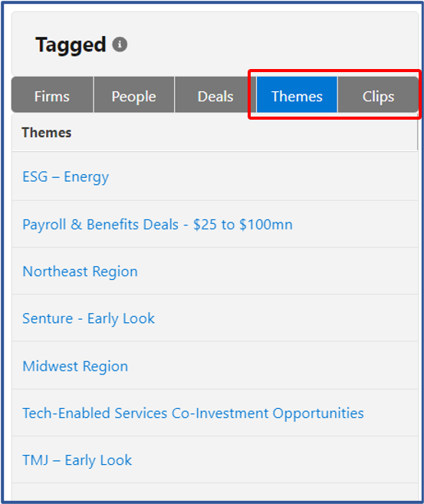The width and height of the screenshot is (424, 504).
Task: Click the blank row below TMJ entry
Action: [215, 492]
